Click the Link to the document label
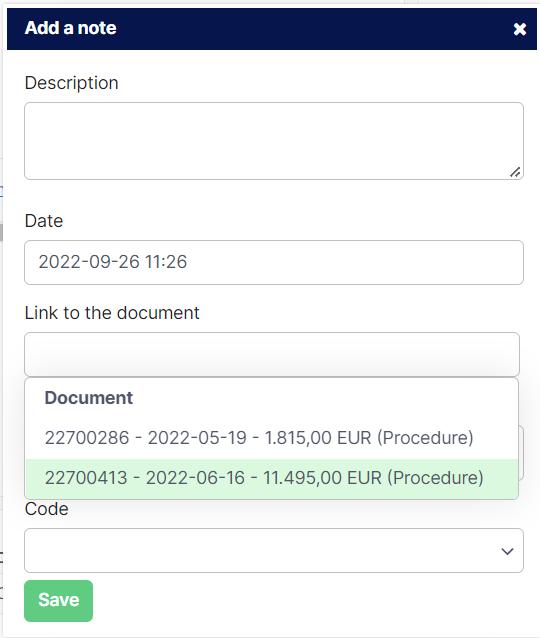The width and height of the screenshot is (540, 638). pyautogui.click(x=112, y=313)
